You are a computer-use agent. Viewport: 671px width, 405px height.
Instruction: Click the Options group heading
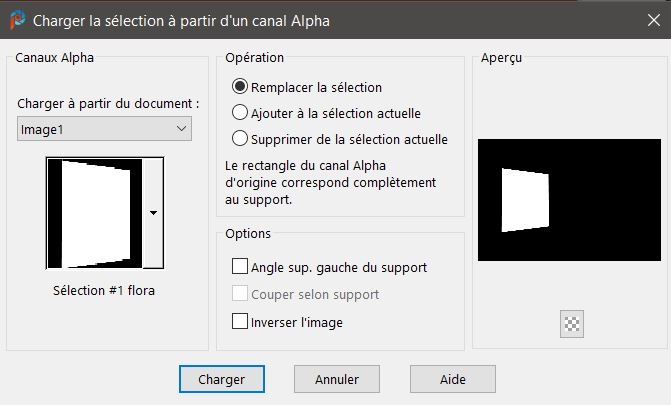[248, 233]
